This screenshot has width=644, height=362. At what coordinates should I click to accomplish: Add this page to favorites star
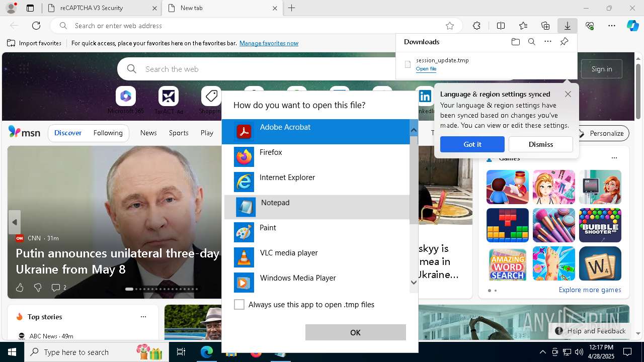click(x=450, y=26)
